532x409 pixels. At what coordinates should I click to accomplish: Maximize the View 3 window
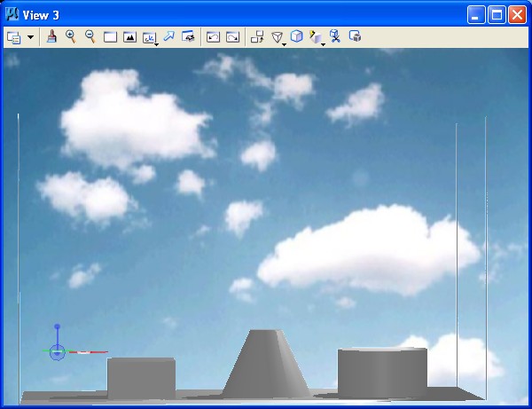[x=497, y=15]
